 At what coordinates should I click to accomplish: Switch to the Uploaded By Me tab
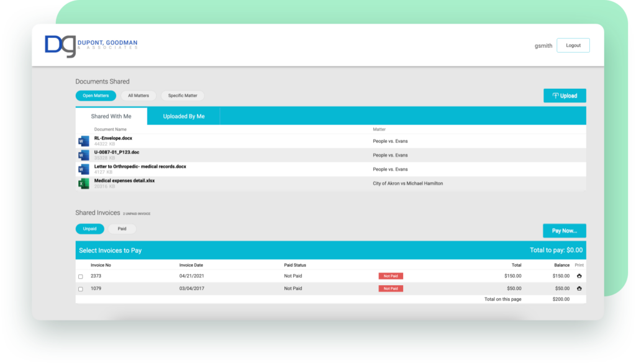click(183, 116)
